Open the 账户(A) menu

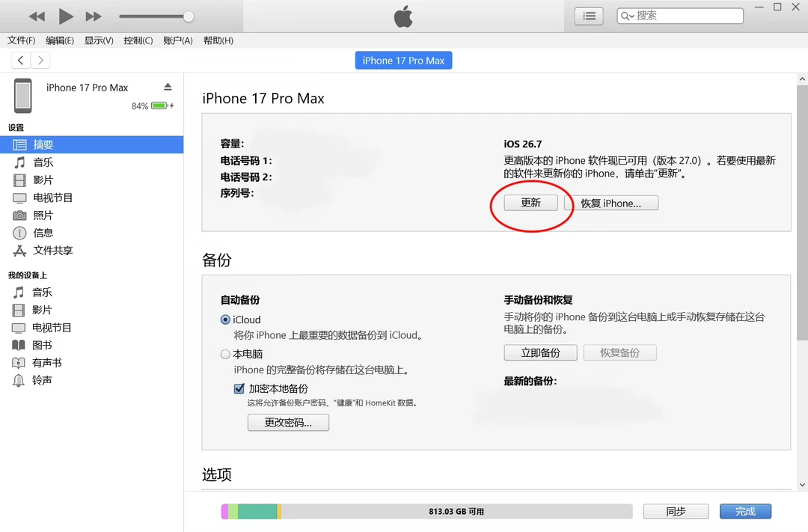pos(178,40)
